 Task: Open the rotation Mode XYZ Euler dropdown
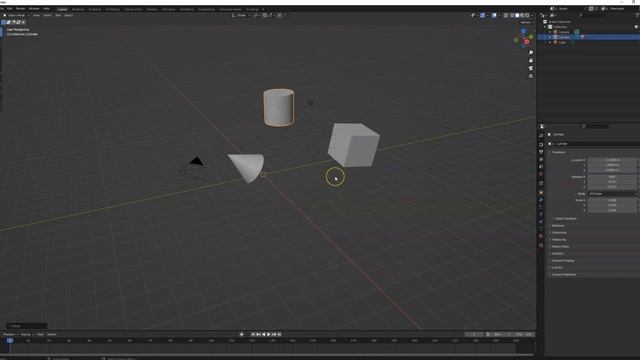click(612, 193)
